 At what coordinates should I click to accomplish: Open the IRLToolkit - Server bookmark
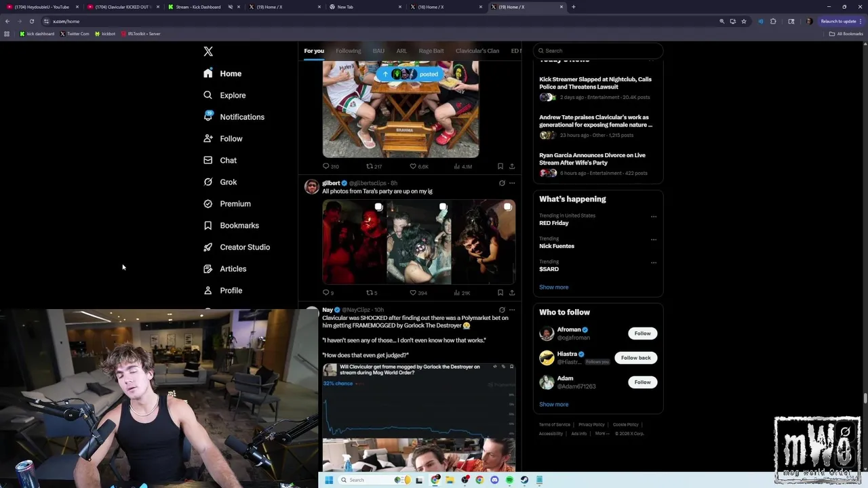(x=140, y=33)
